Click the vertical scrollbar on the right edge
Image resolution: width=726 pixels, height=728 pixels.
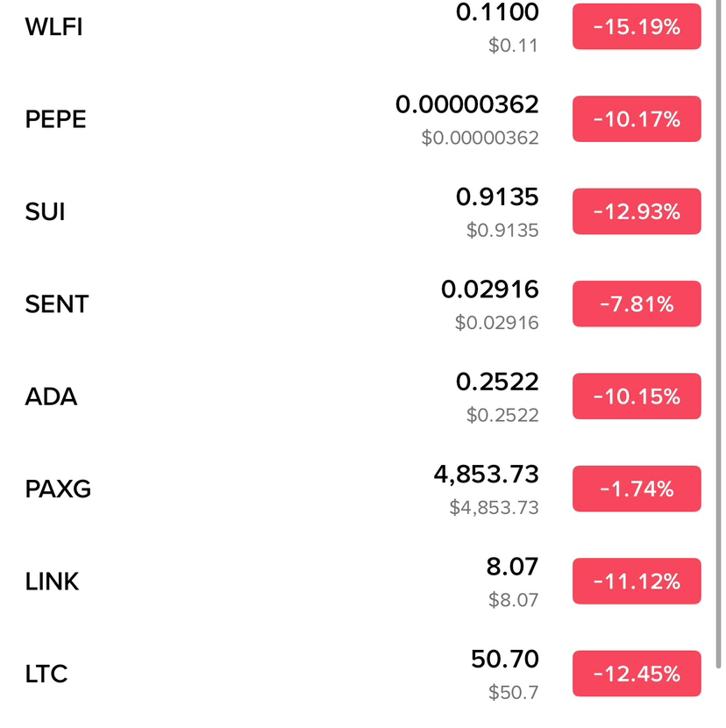(719, 334)
